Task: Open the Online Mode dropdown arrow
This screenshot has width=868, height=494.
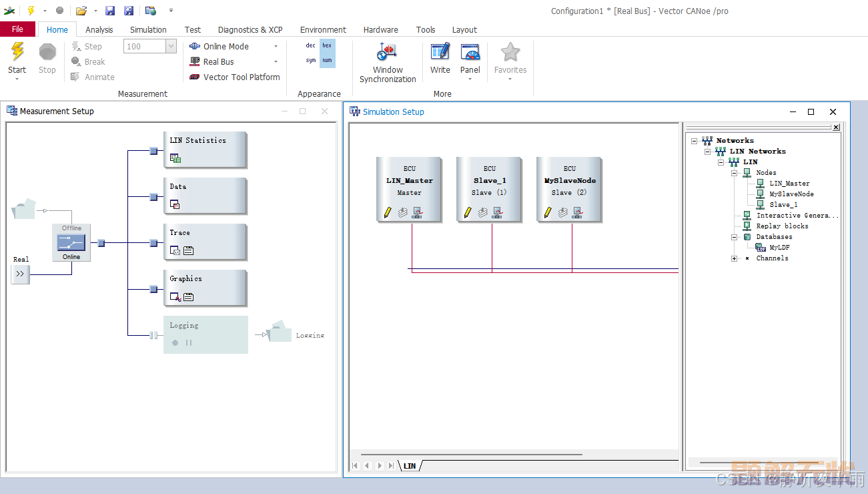Action: (x=276, y=46)
